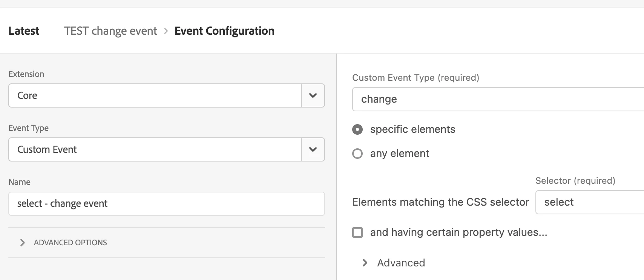This screenshot has width=644, height=280.
Task: Click the breadcrumb separator chevron icon
Action: pyautogui.click(x=166, y=31)
